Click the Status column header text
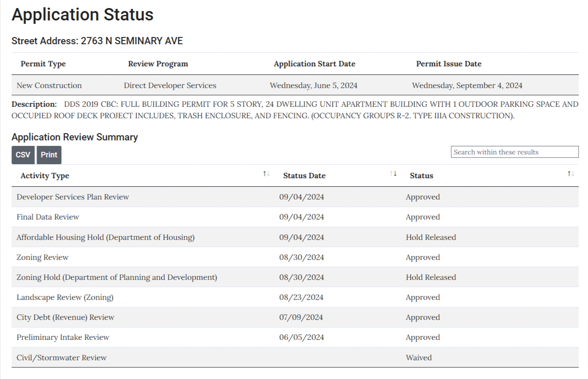The width and height of the screenshot is (588, 379). pos(421,176)
